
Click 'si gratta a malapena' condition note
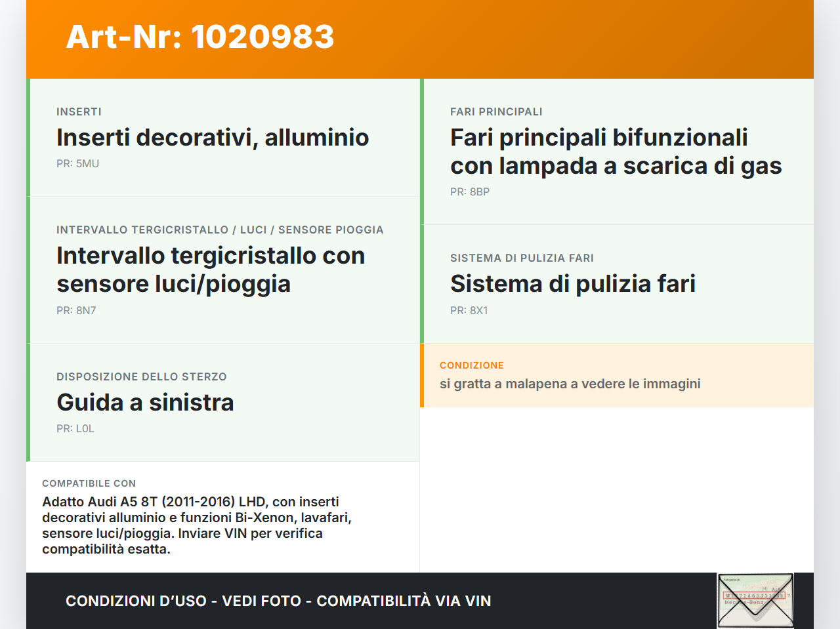(570, 384)
